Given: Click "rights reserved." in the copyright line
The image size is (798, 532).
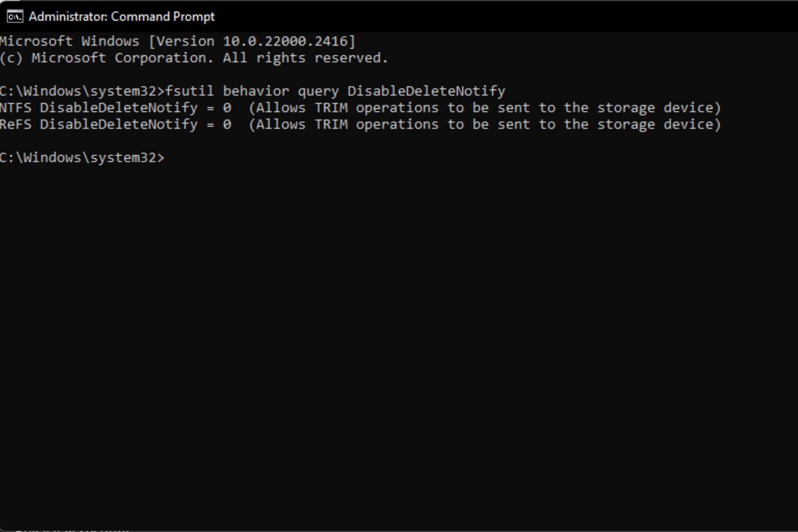Looking at the screenshot, I should click(322, 58).
